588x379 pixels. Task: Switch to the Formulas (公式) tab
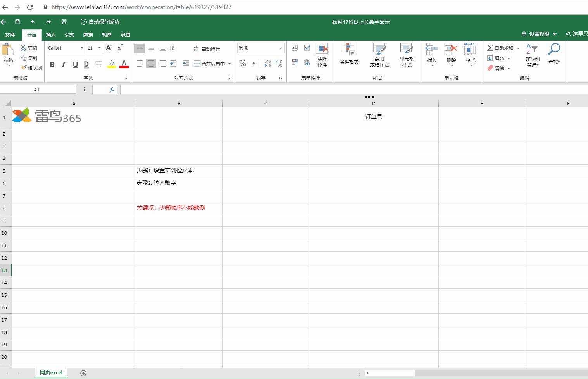click(69, 35)
